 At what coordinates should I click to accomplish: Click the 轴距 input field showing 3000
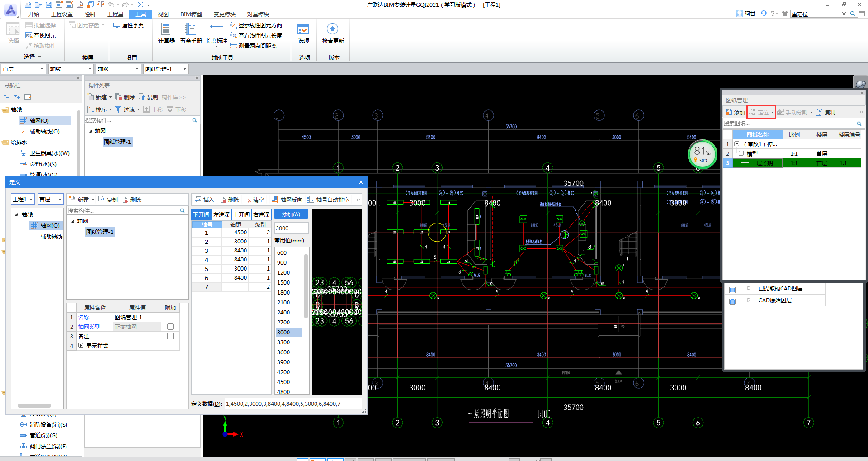pos(292,228)
